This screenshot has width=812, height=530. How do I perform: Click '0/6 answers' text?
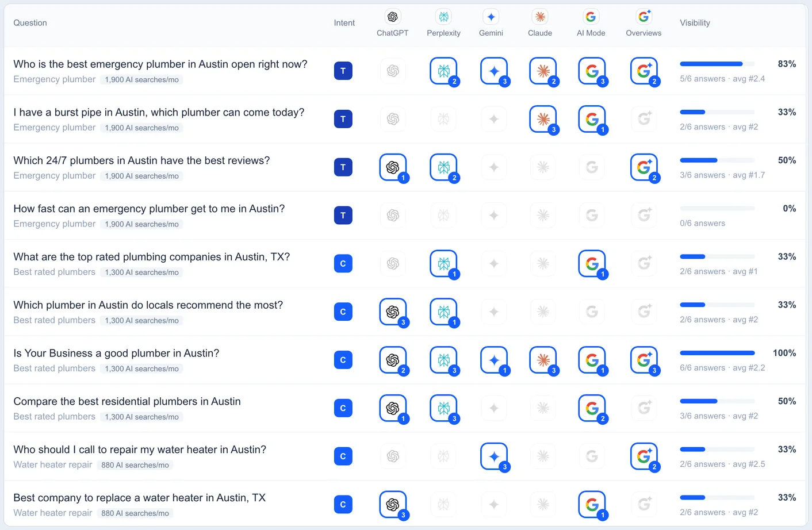(702, 224)
